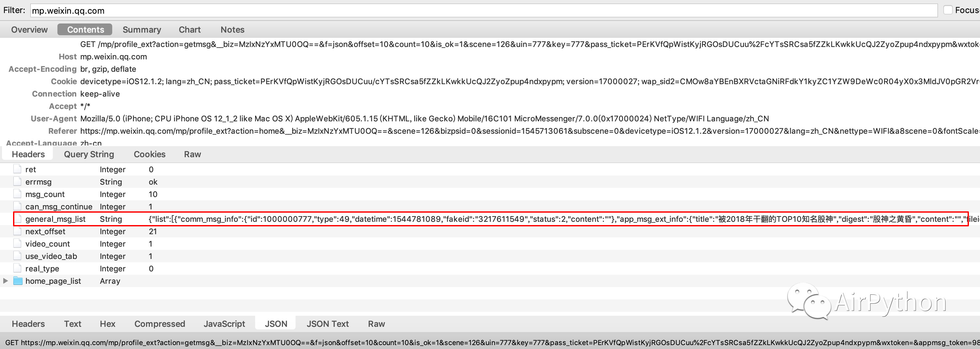Select the msg_count row name
Image resolution: width=980 pixels, height=349 pixels.
(45, 194)
